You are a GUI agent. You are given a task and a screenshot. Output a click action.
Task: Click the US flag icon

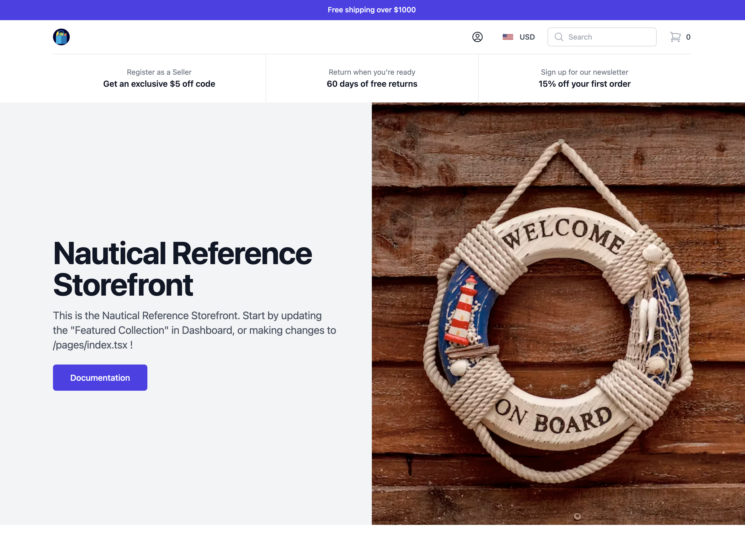(508, 37)
